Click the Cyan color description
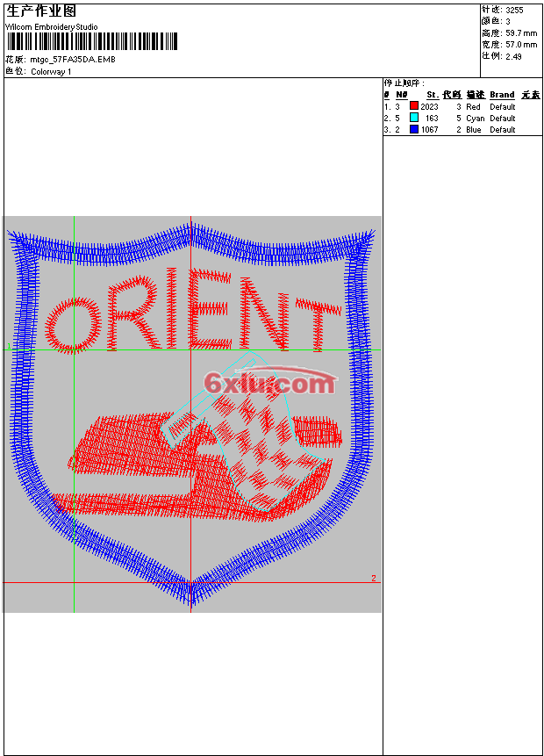The height and width of the screenshot is (756, 544). pyautogui.click(x=475, y=119)
